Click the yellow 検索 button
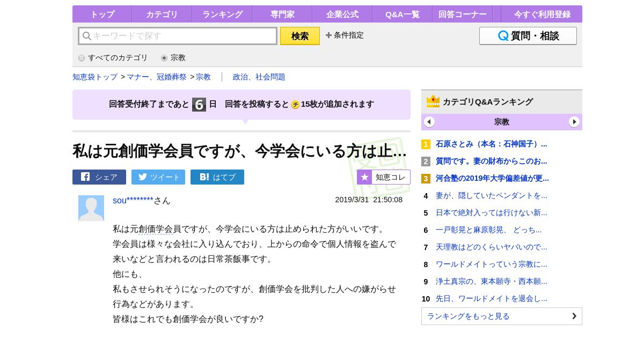Image resolution: width=644 pixels, height=338 pixels. (x=300, y=36)
